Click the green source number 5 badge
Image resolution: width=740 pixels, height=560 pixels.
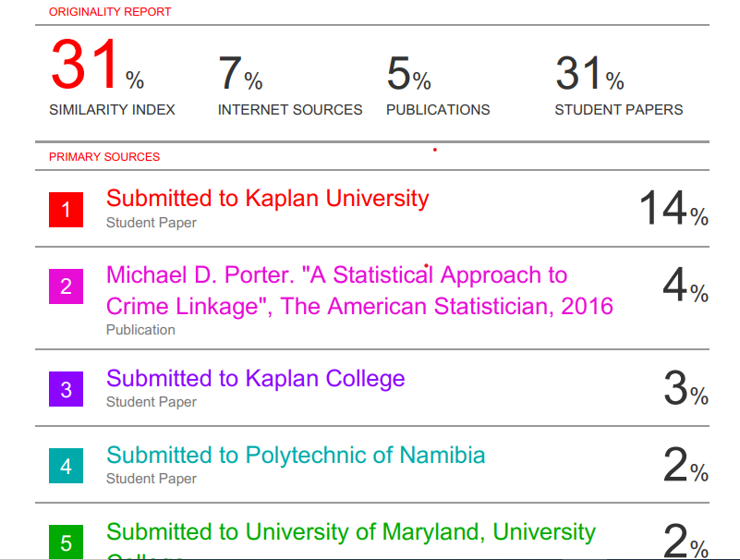point(67,542)
